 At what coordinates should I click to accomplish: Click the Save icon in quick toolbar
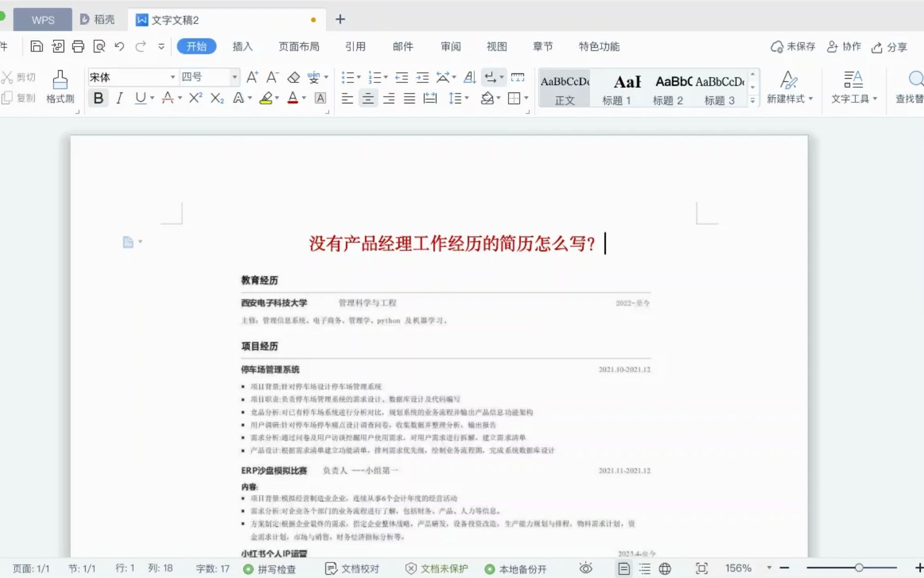[36, 47]
